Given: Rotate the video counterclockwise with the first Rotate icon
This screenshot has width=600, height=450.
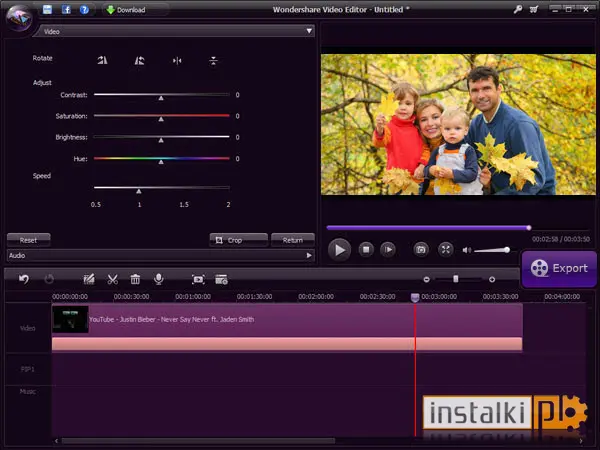Looking at the screenshot, I should click(102, 60).
